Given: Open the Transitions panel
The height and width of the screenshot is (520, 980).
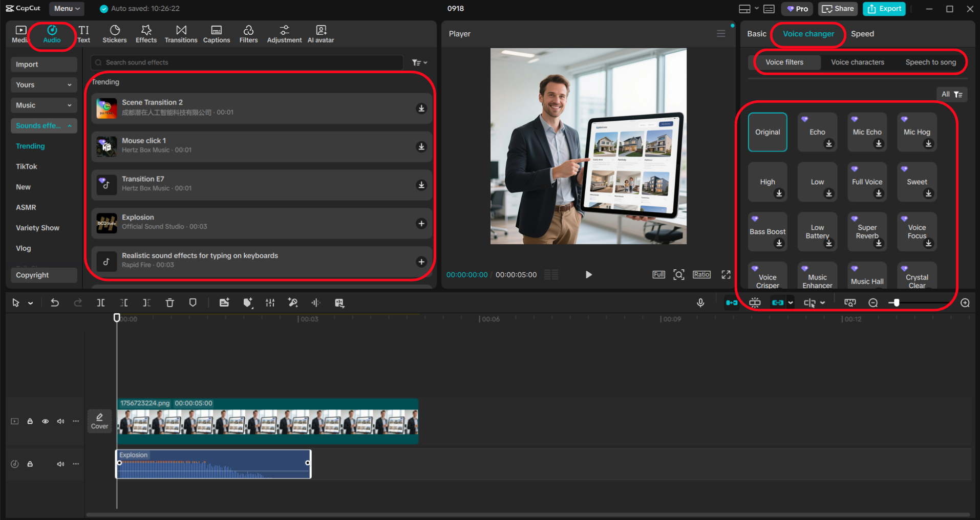Looking at the screenshot, I should 181,34.
